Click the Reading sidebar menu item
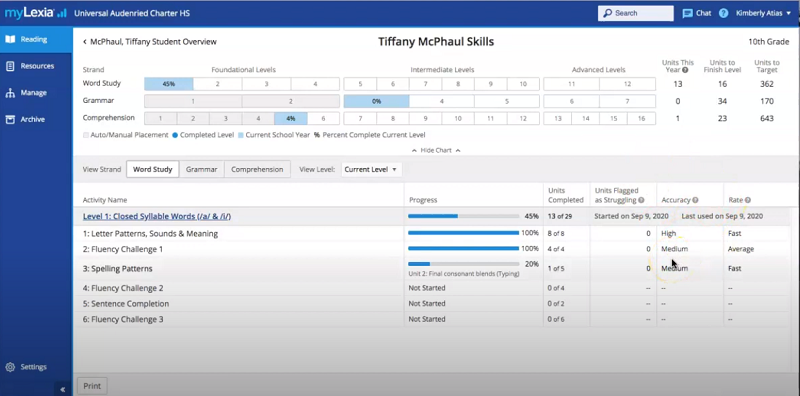Screen dimensions: 800x396 [36, 39]
